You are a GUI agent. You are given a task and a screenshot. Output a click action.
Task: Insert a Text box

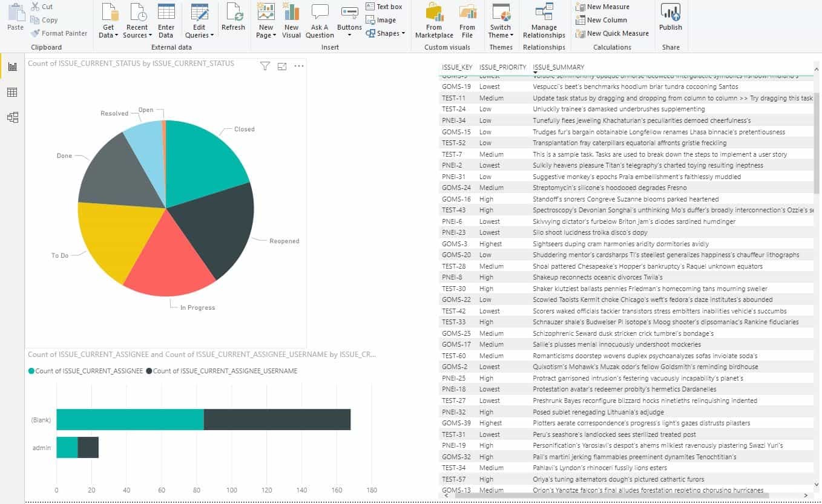point(384,7)
